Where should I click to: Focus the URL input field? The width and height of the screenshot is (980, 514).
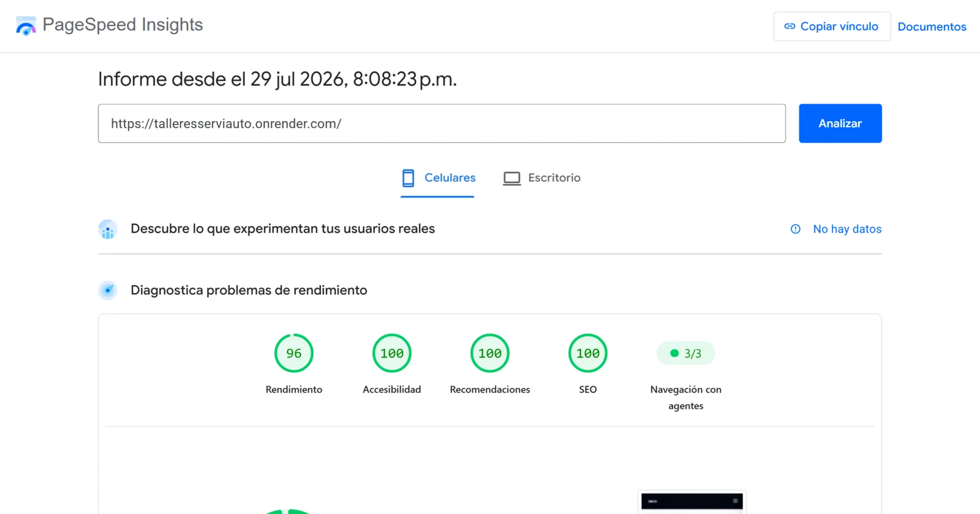tap(442, 124)
